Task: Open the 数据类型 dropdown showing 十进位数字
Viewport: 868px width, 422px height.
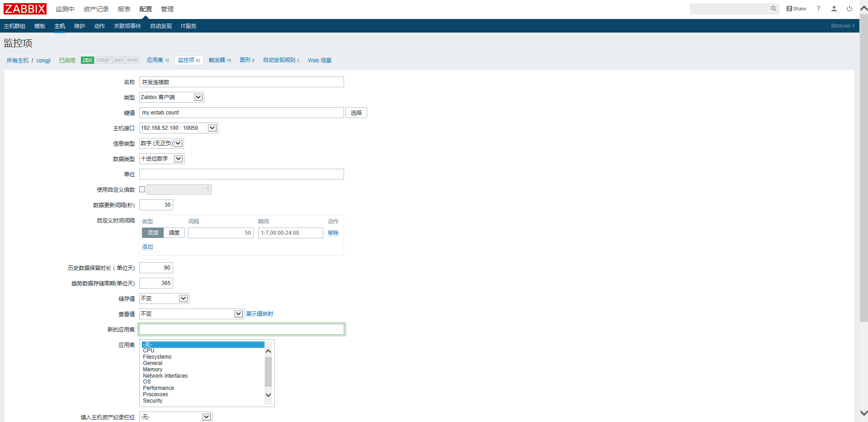Action: point(161,159)
